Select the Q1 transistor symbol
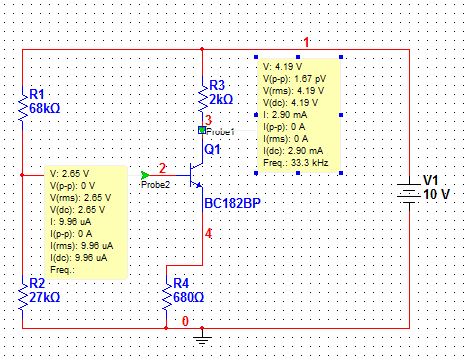Screen dimensions: 469x362 coord(195,175)
